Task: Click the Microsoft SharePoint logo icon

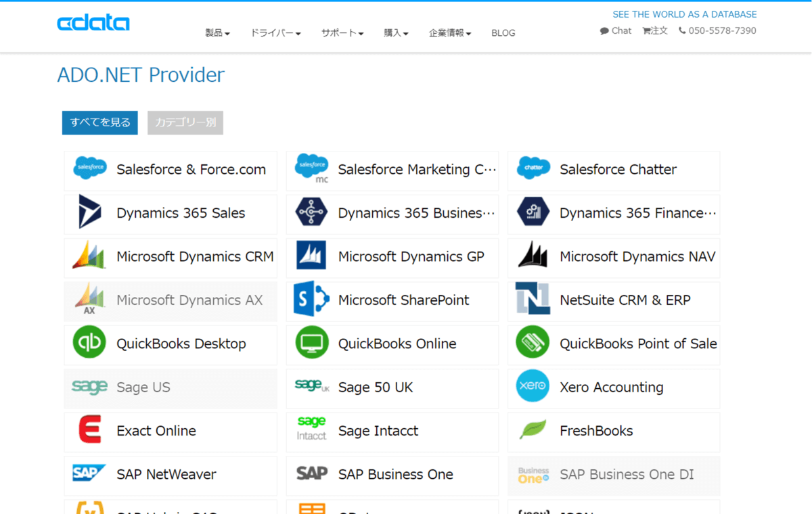Action: [311, 299]
